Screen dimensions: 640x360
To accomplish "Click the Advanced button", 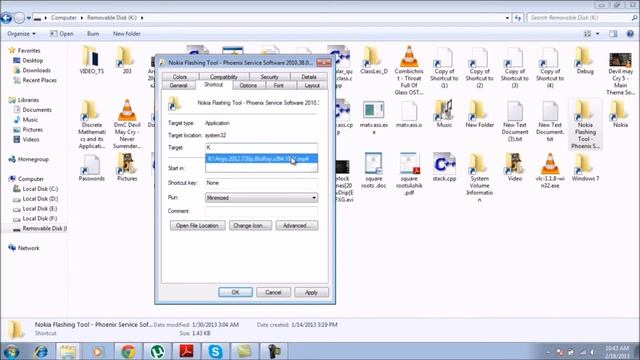I will click(297, 226).
